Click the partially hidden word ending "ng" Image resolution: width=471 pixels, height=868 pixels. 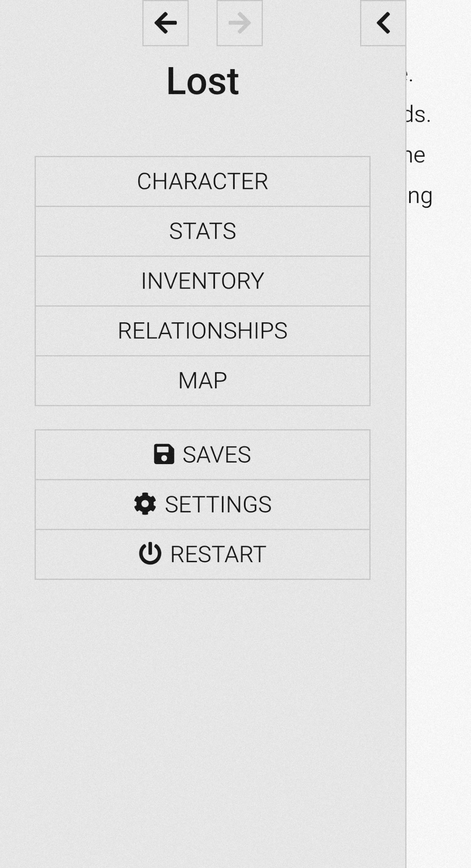pyautogui.click(x=420, y=197)
